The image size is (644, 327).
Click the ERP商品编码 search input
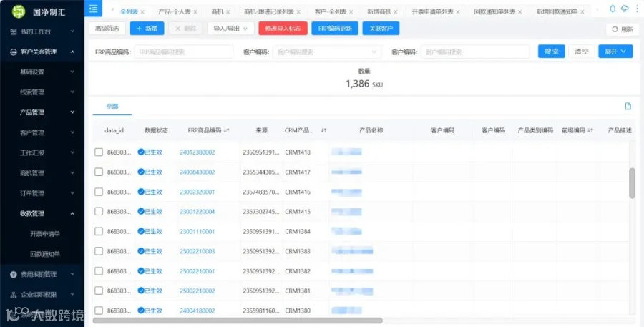[x=184, y=52]
